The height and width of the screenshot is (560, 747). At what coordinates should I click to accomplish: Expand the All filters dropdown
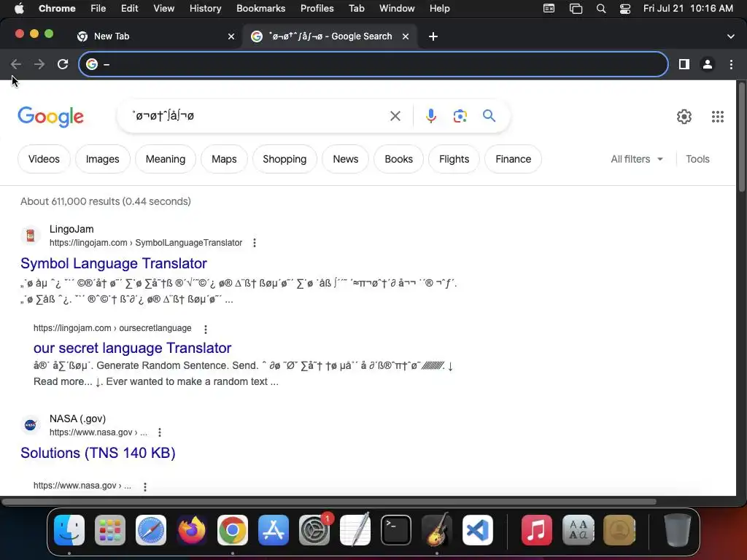coord(637,159)
